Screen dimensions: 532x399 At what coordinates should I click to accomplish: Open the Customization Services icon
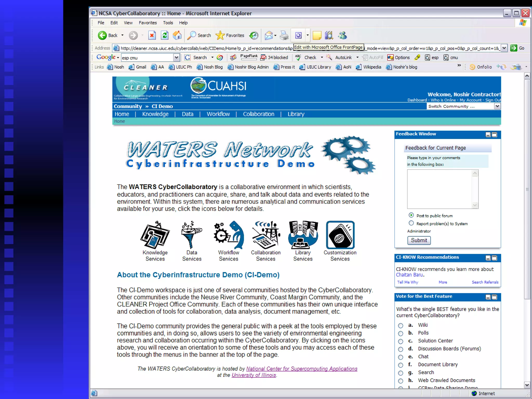pyautogui.click(x=340, y=235)
